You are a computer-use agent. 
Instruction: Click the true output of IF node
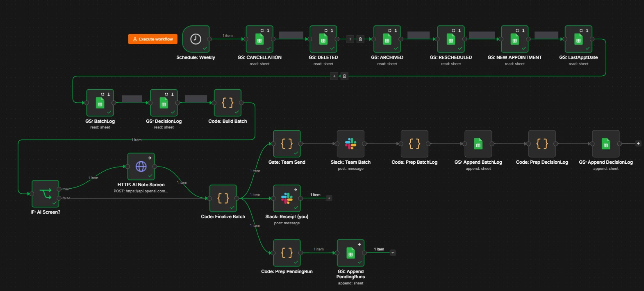pos(59,189)
